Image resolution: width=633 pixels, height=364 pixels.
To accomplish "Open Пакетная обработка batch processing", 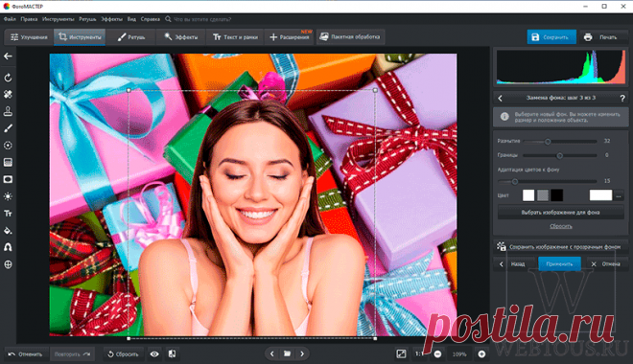I will coord(350,37).
